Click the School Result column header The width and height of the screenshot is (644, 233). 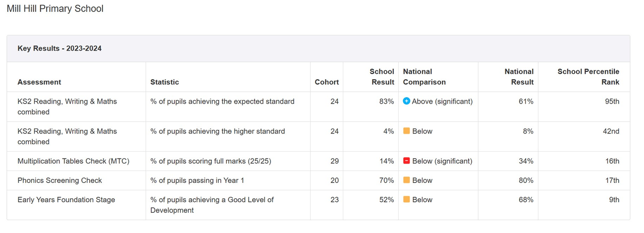click(382, 77)
